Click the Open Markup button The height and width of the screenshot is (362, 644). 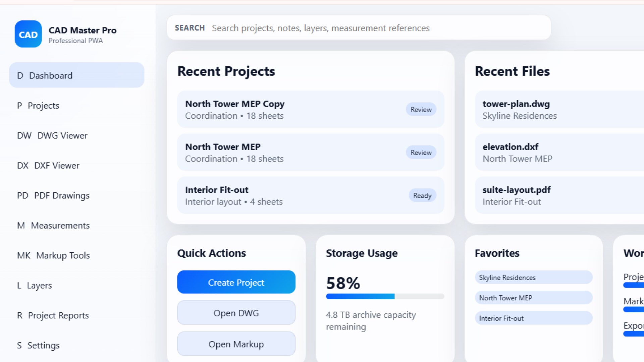click(x=236, y=344)
